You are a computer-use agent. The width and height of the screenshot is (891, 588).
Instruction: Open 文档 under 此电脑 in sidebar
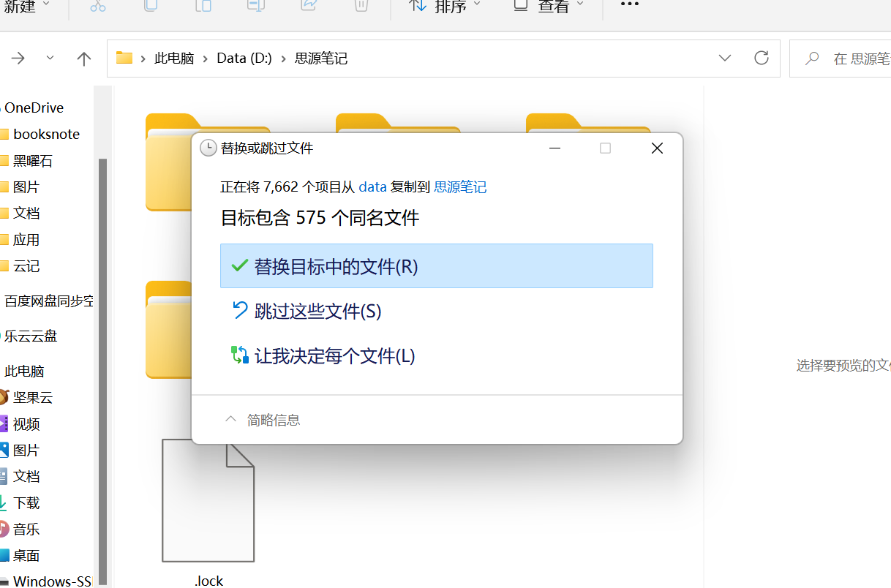tap(26, 477)
